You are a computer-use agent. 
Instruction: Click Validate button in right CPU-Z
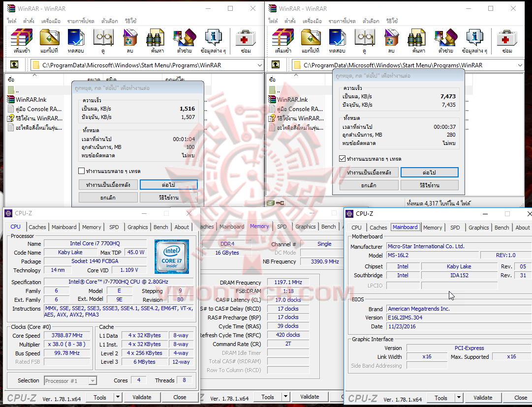pos(482,398)
